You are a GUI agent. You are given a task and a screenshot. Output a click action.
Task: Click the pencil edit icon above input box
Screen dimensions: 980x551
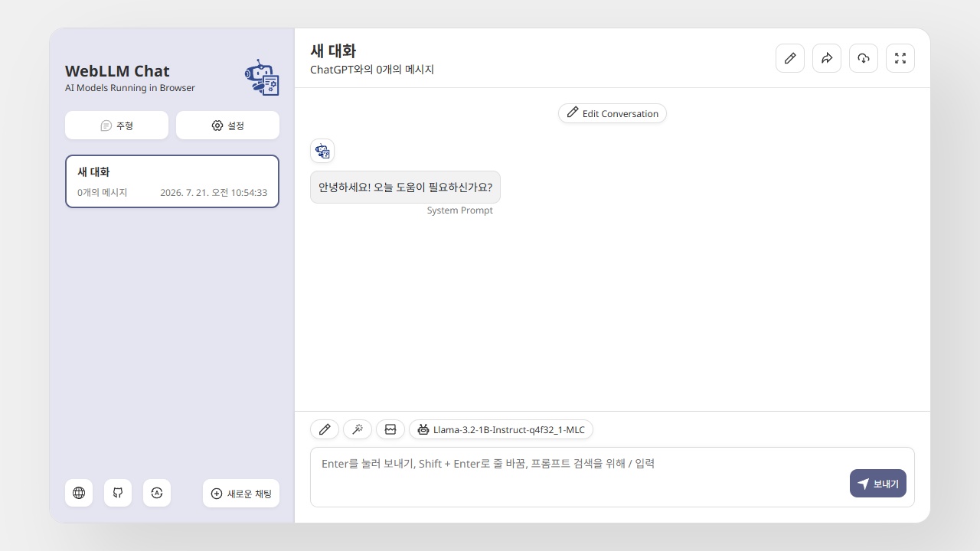(325, 429)
